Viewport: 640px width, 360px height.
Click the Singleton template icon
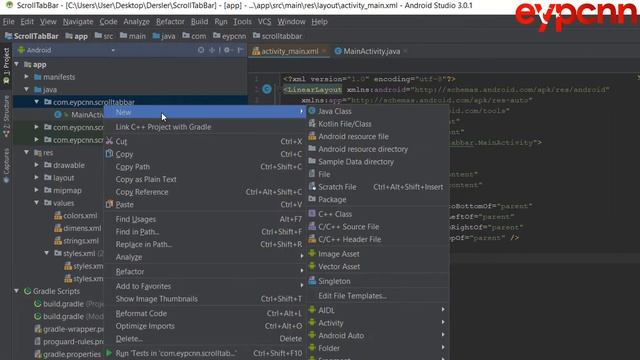tap(312, 281)
